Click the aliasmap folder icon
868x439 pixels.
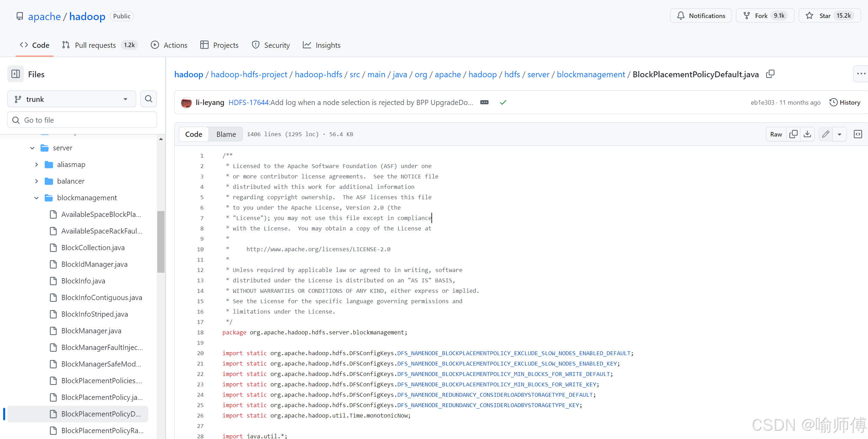[x=49, y=165]
